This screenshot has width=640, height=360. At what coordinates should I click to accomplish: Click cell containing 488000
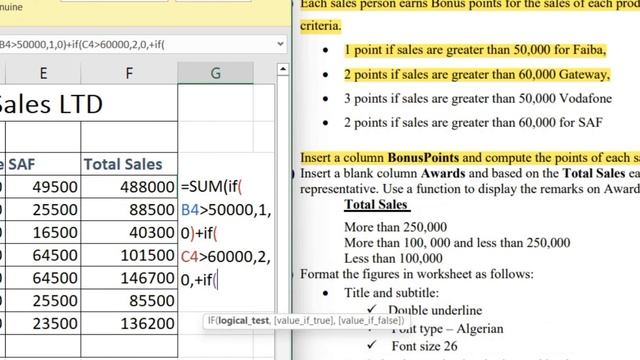tap(129, 187)
